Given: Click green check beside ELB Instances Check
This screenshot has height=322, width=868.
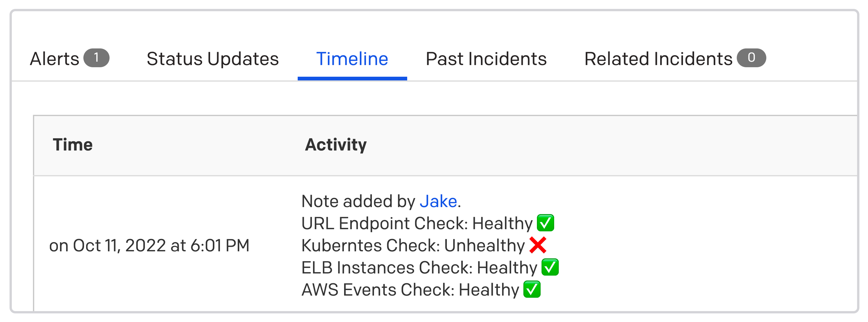Looking at the screenshot, I should [550, 267].
